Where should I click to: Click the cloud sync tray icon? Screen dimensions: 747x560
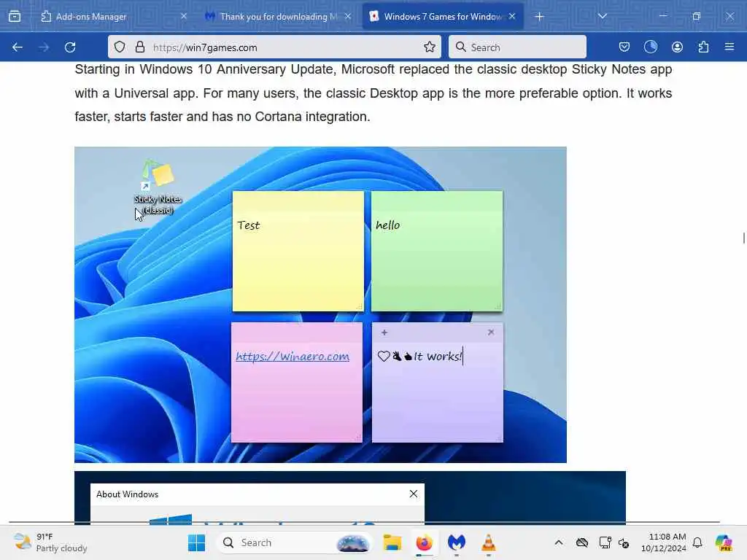click(x=581, y=542)
